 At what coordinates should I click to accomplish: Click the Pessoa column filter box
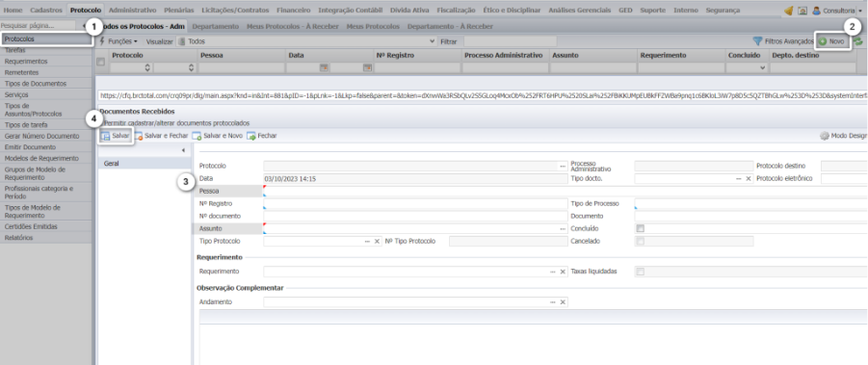(242, 67)
